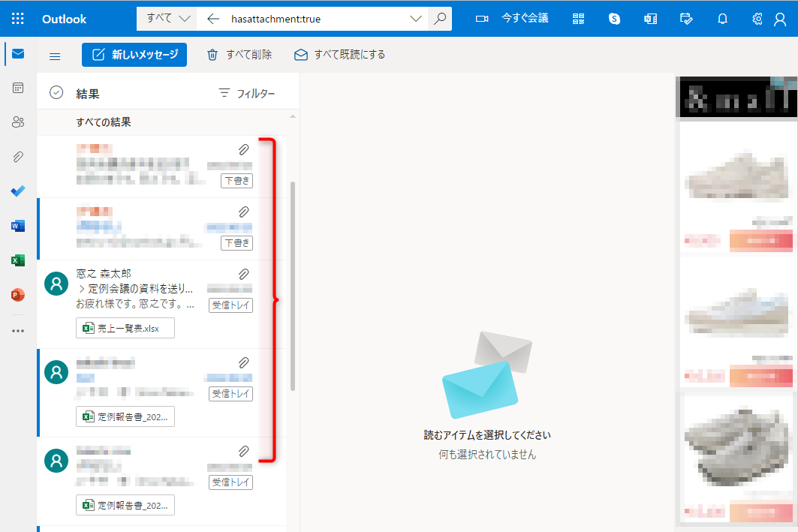This screenshot has width=798, height=532.
Task: Open Skype from the top bar
Action: click(614, 18)
